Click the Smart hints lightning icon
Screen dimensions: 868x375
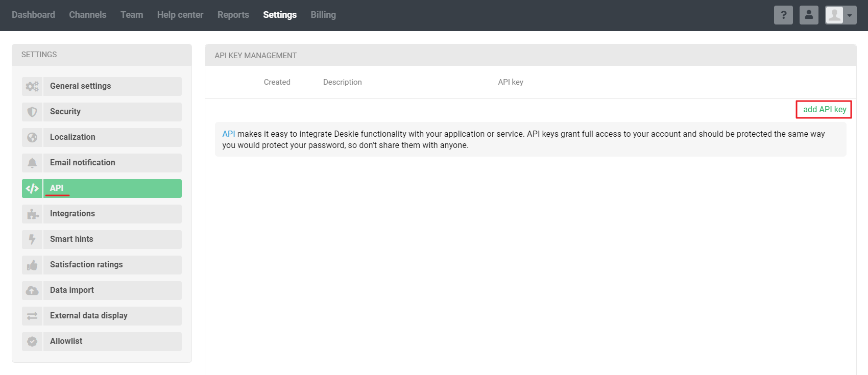point(32,239)
